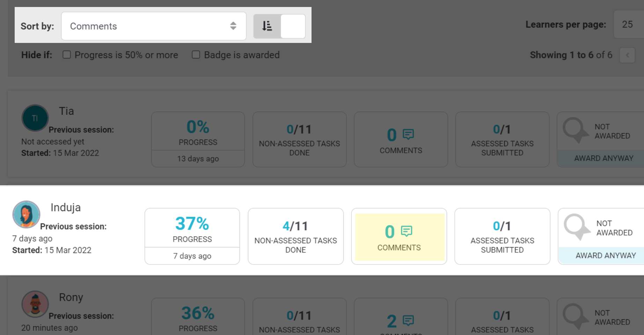Change the Learners per page value
Viewport: 644px width, 335px height.
628,24
